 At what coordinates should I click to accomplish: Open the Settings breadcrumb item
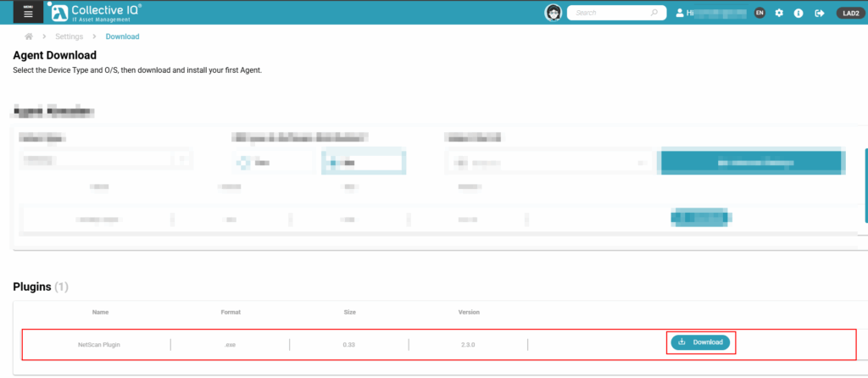pyautogui.click(x=70, y=37)
